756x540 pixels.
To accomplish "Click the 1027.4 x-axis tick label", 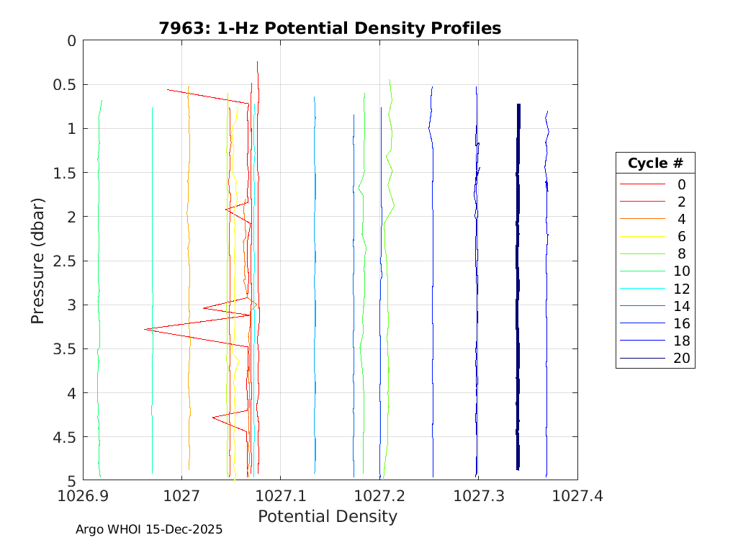I will 577,495.
